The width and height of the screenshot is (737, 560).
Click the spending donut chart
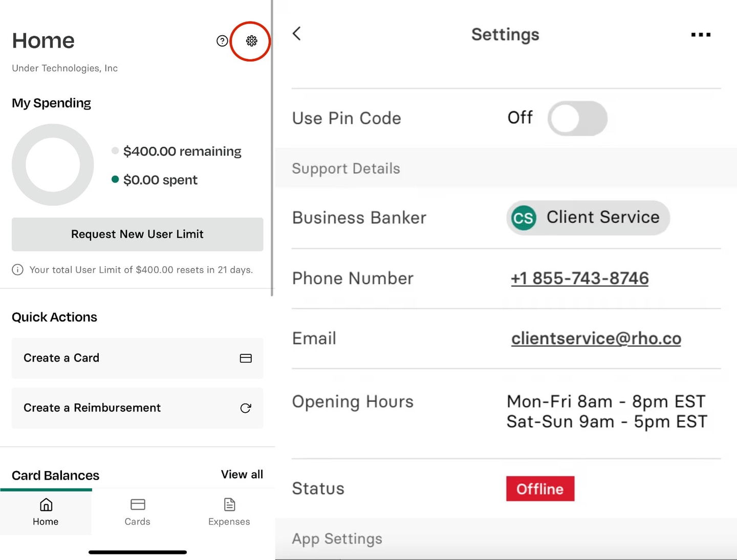(x=53, y=165)
